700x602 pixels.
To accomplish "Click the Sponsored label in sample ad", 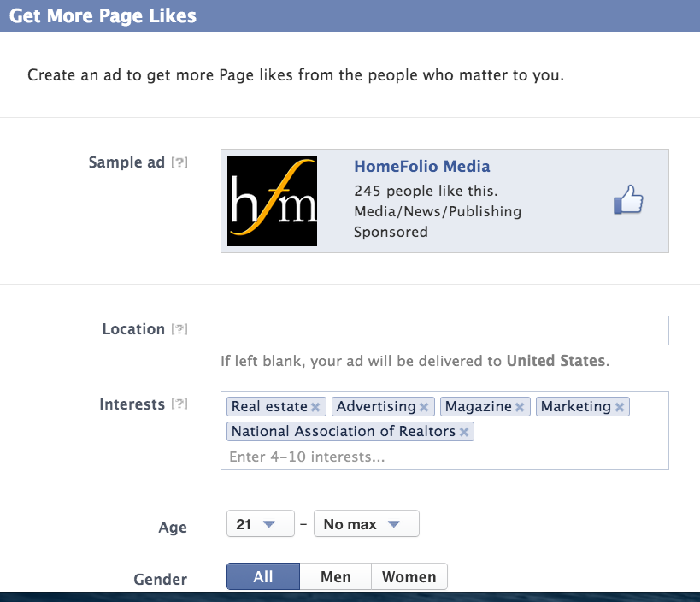I will coord(391,232).
